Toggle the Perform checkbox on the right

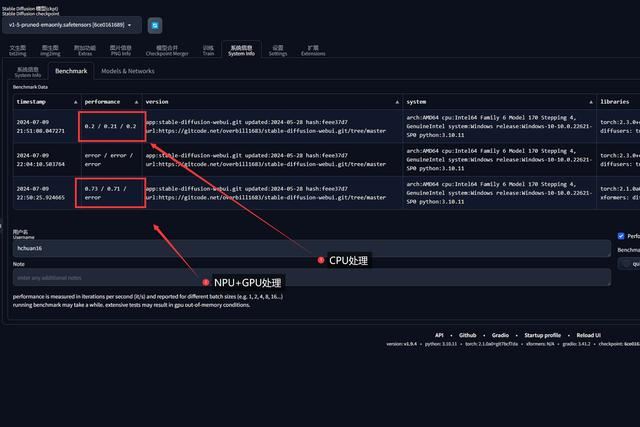(x=621, y=236)
